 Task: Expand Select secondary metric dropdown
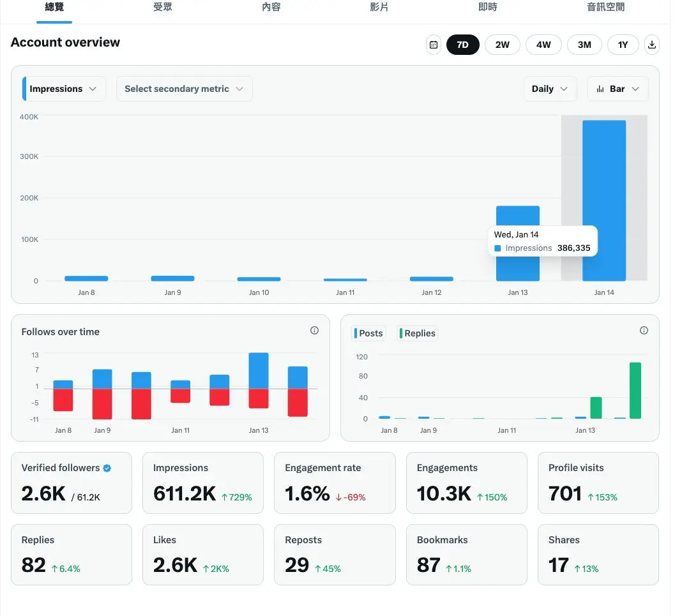(185, 89)
